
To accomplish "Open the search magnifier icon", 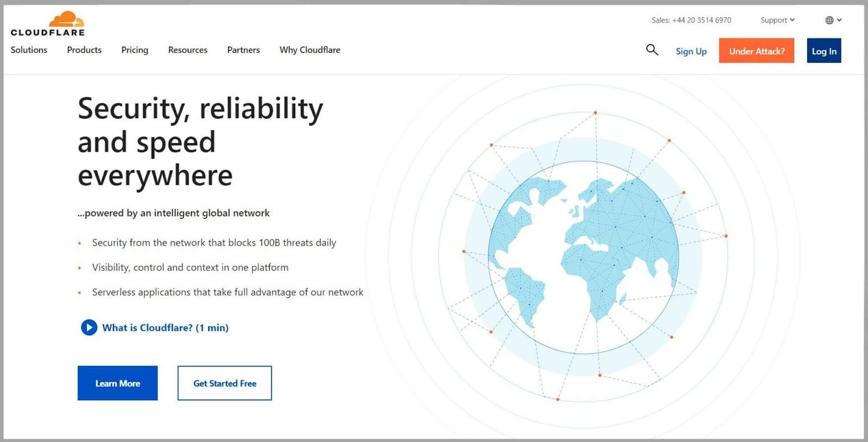I will tap(652, 50).
